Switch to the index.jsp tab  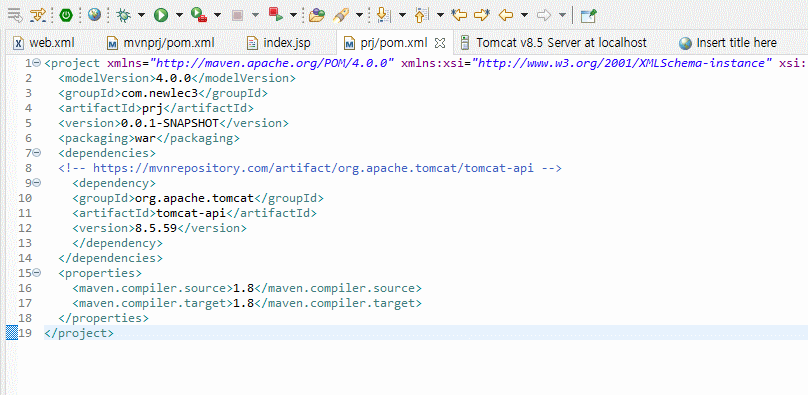(279, 43)
